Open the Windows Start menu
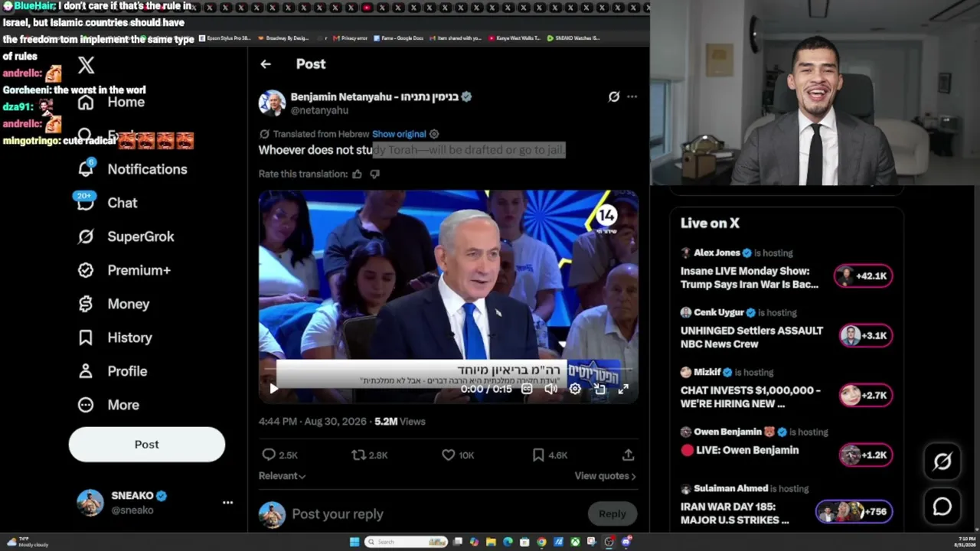Viewport: 980px width, 551px height. (354, 542)
